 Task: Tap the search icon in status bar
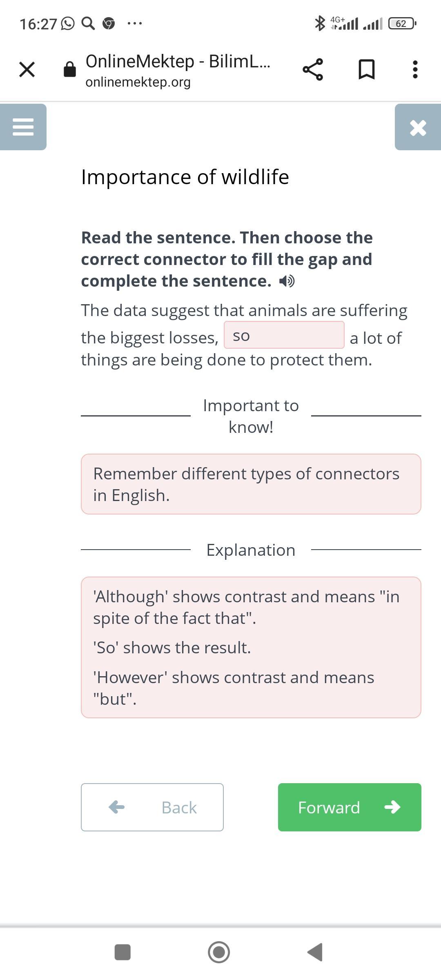(x=88, y=23)
